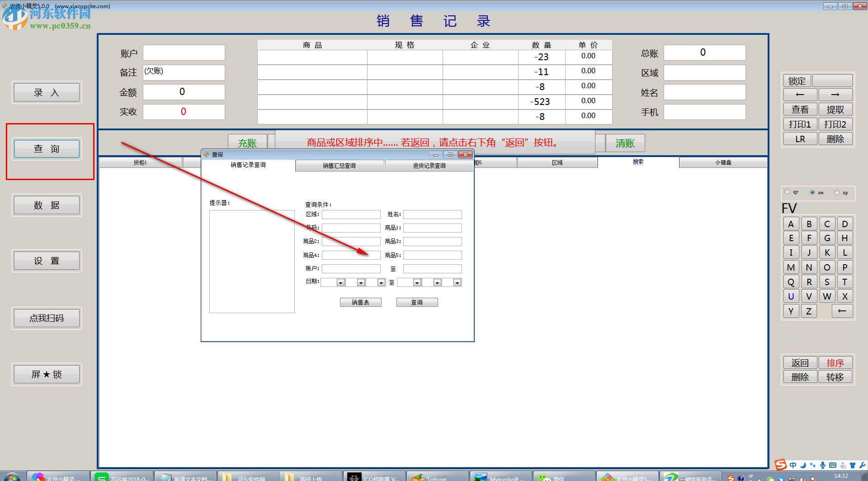
Task: Click the 屏★锁 screen lock button
Action: [x=47, y=374]
